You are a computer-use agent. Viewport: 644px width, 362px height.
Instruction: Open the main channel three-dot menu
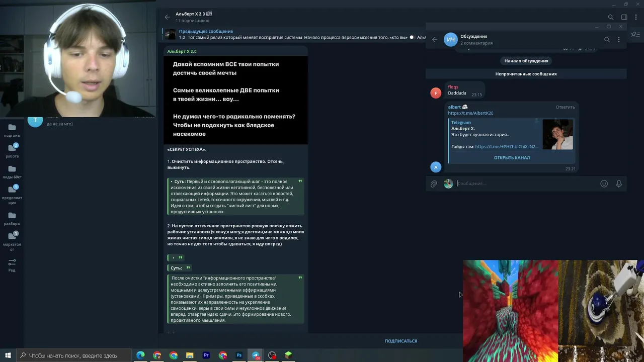tap(636, 17)
